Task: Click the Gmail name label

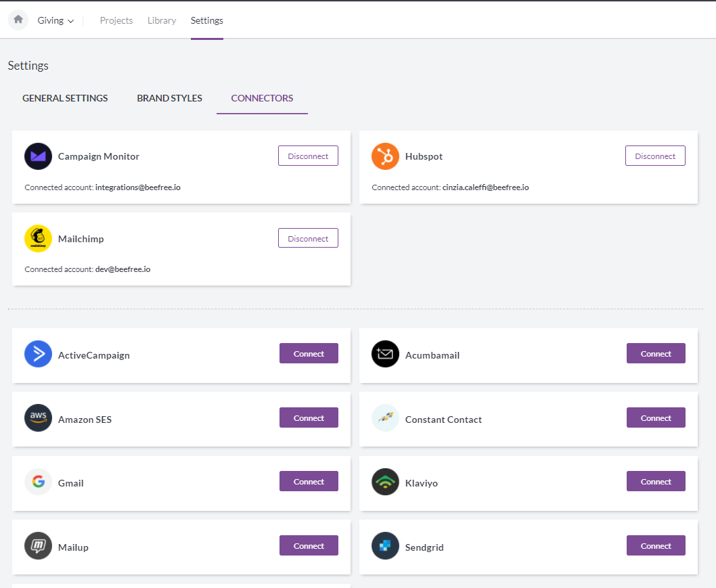Action: click(71, 483)
